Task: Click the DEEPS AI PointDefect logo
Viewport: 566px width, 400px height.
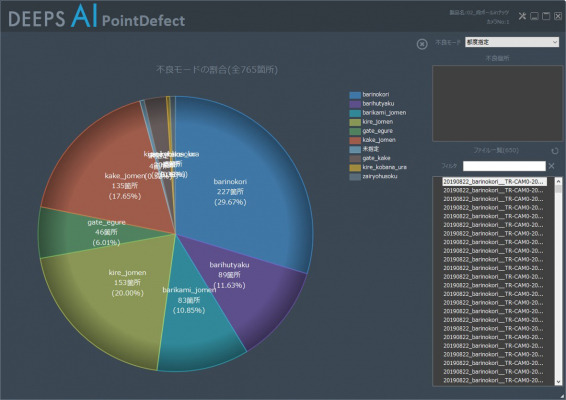Action: click(x=97, y=16)
